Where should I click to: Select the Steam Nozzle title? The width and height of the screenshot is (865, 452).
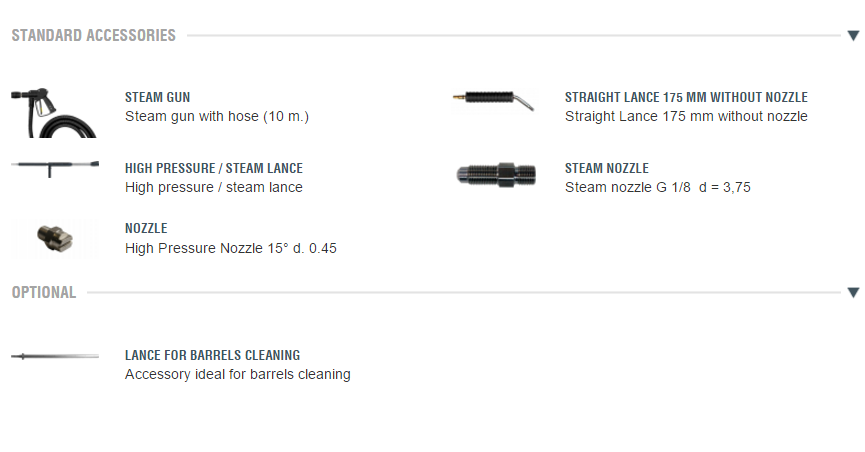(x=607, y=169)
